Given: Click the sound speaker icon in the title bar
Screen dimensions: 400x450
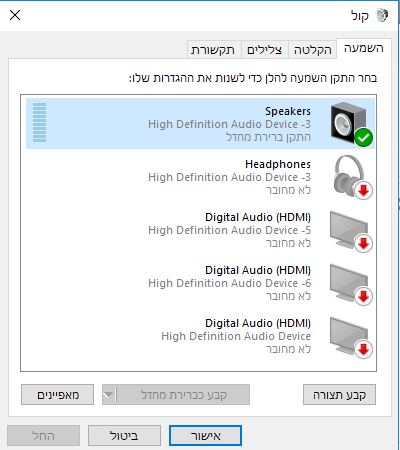Looking at the screenshot, I should coord(382,15).
